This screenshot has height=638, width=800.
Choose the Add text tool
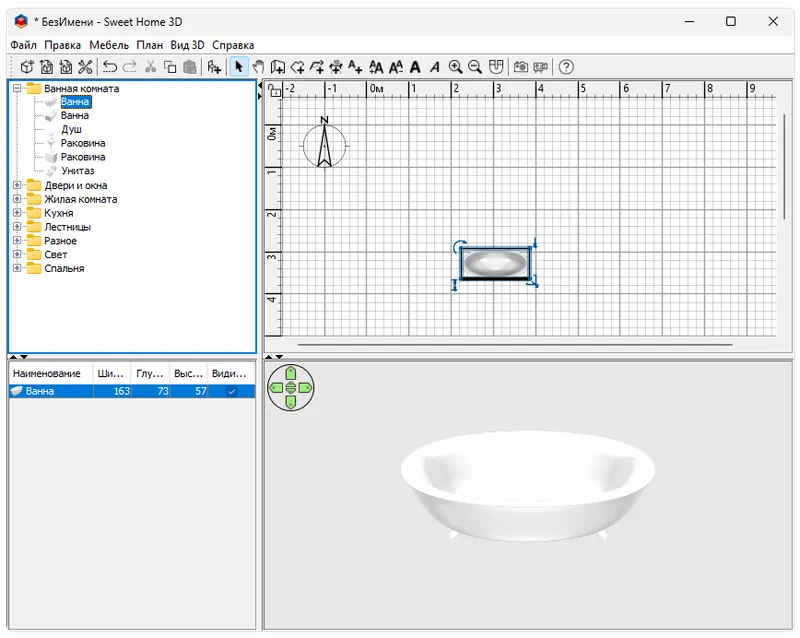355,67
